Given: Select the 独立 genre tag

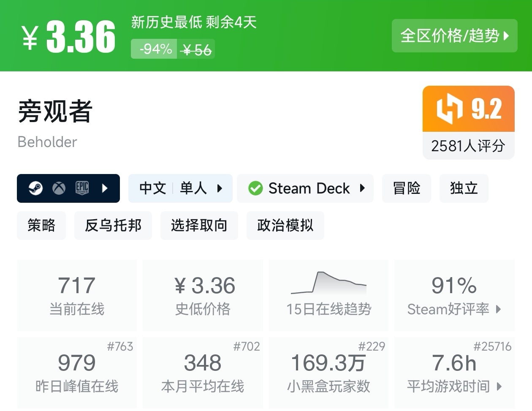Looking at the screenshot, I should point(464,188).
